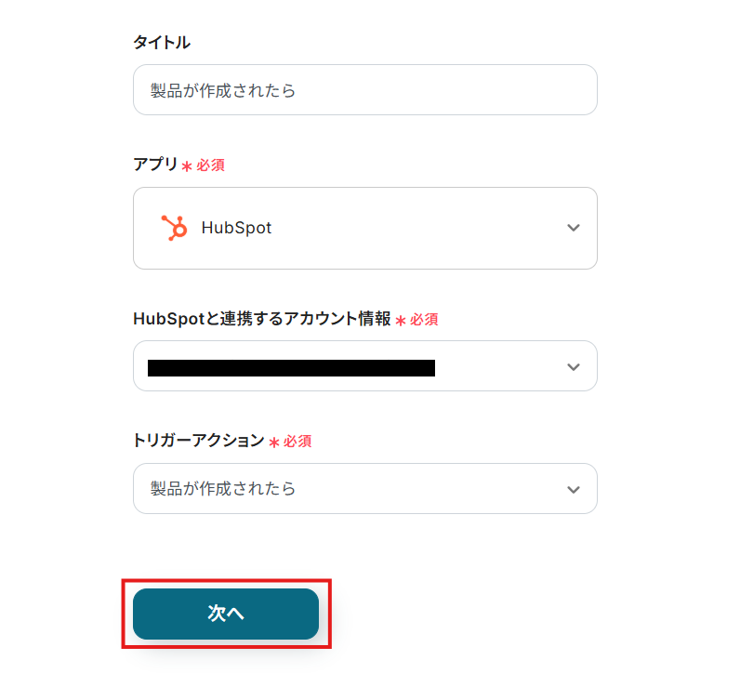
Task: Select the HubSpot app name text
Action: pyautogui.click(x=236, y=229)
